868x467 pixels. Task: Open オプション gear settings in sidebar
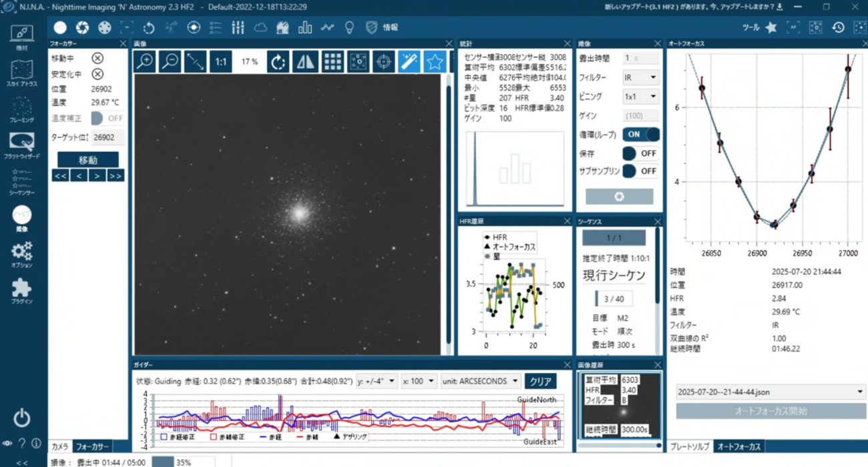click(21, 254)
